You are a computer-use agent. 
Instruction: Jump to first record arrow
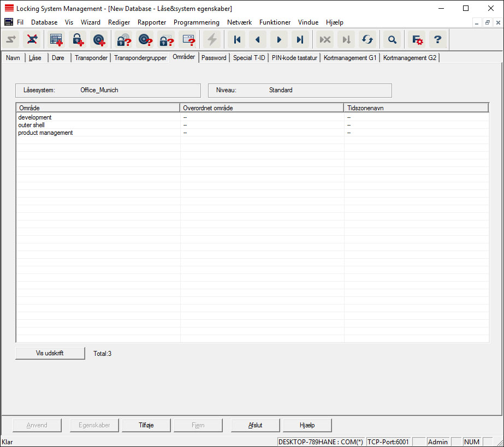click(x=237, y=39)
